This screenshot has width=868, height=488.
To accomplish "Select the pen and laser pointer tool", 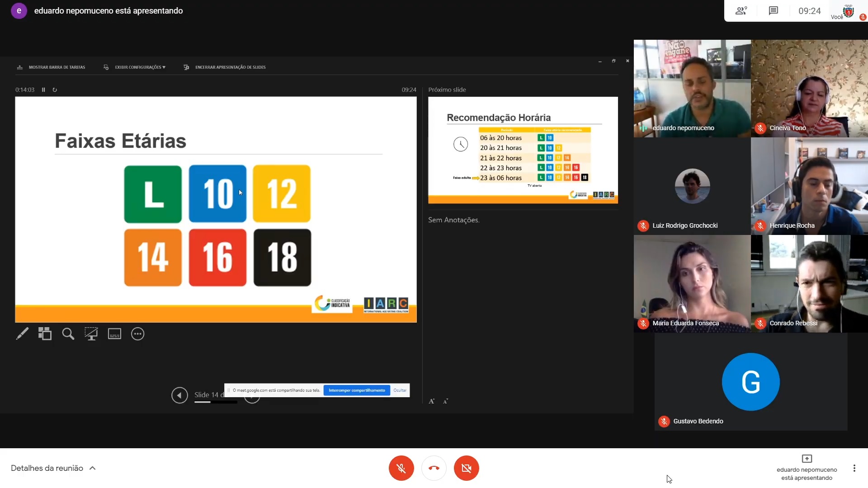I will coord(22,334).
